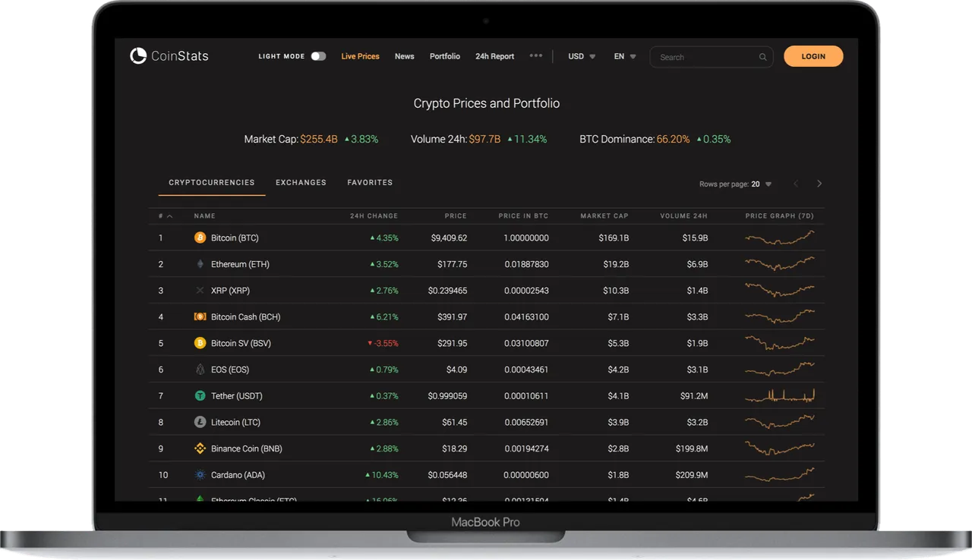Sort by the # rank column
Image resolution: width=972 pixels, height=560 pixels.
tap(166, 216)
